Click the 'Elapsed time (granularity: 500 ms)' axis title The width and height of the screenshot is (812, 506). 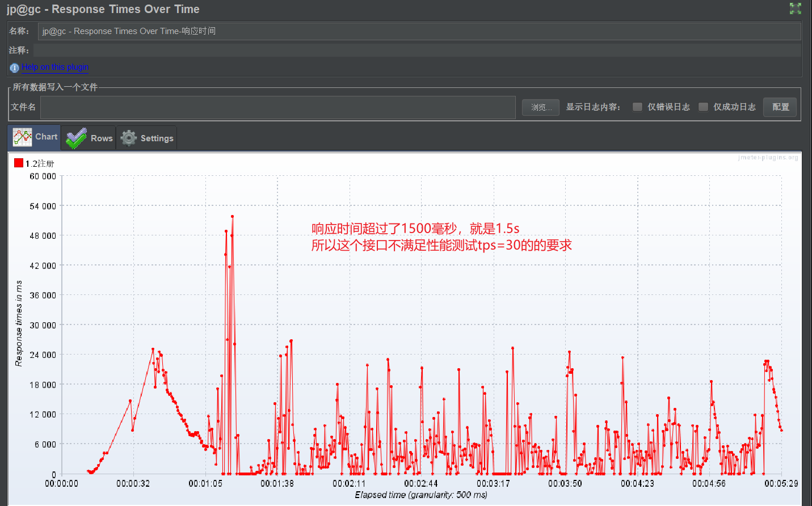tap(421, 495)
